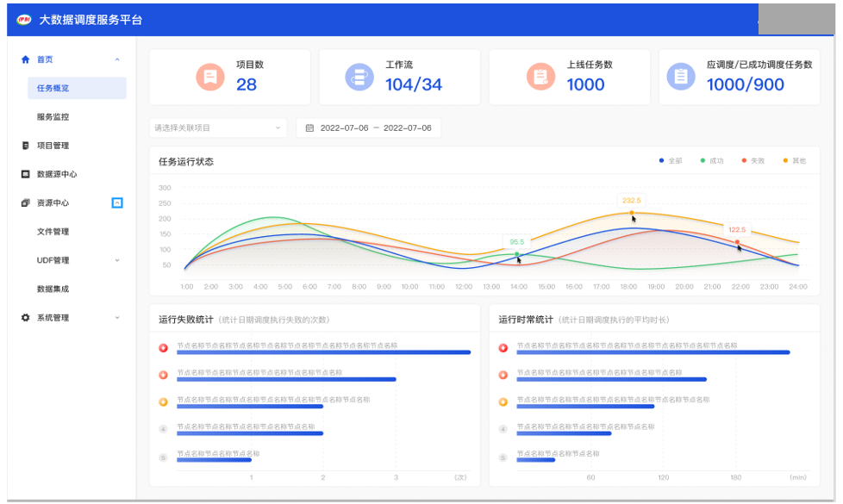Open the 2022-07-06 date range picker
Viewport: 843px width, 504px height.
pos(368,128)
